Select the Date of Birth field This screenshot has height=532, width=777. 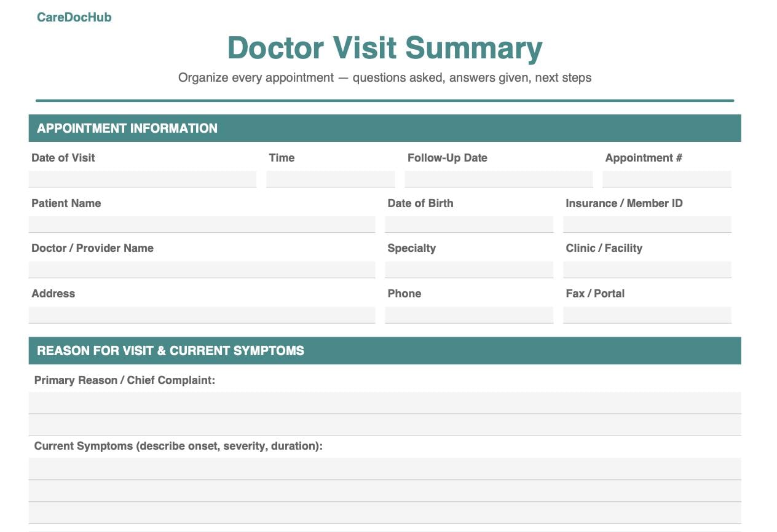click(469, 224)
